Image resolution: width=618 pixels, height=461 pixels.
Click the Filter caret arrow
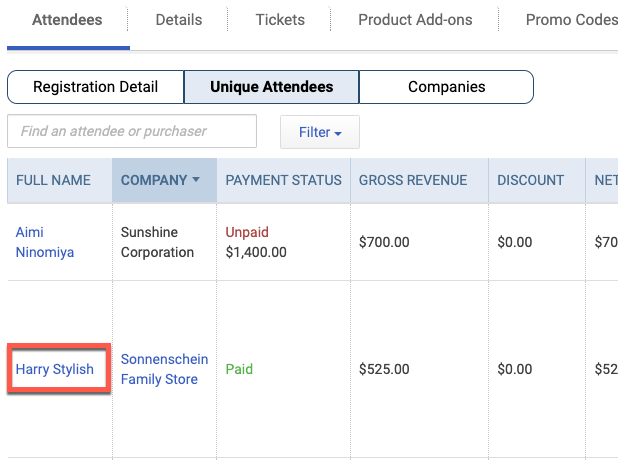tap(338, 134)
